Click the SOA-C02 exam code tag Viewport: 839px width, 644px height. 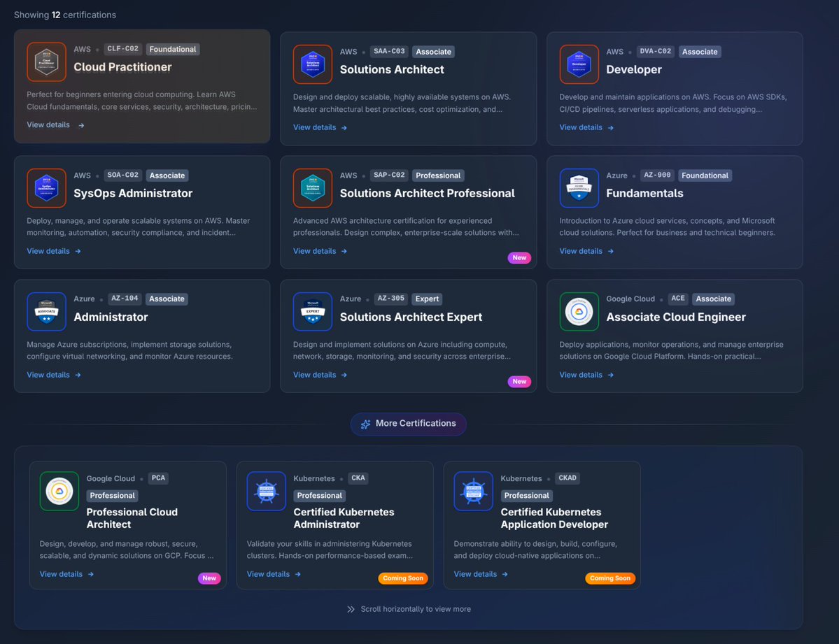pos(123,175)
